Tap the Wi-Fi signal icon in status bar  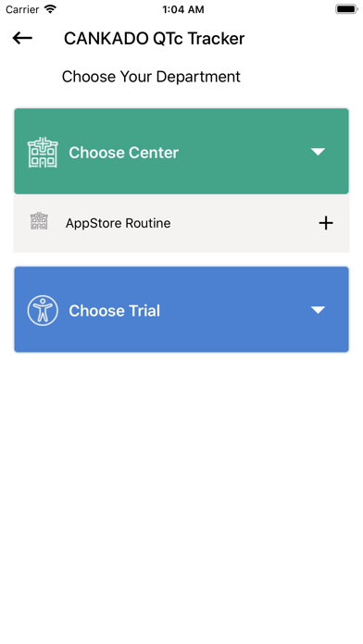[x=50, y=9]
